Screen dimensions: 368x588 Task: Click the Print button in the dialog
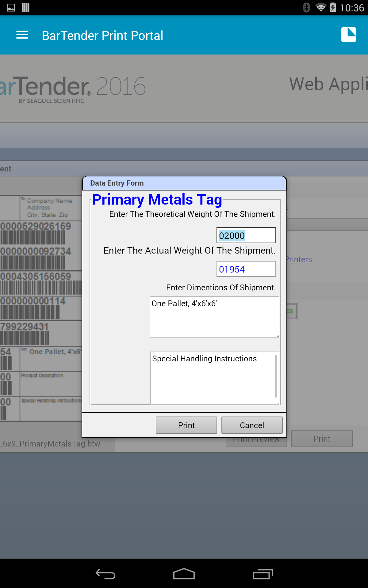pos(186,425)
